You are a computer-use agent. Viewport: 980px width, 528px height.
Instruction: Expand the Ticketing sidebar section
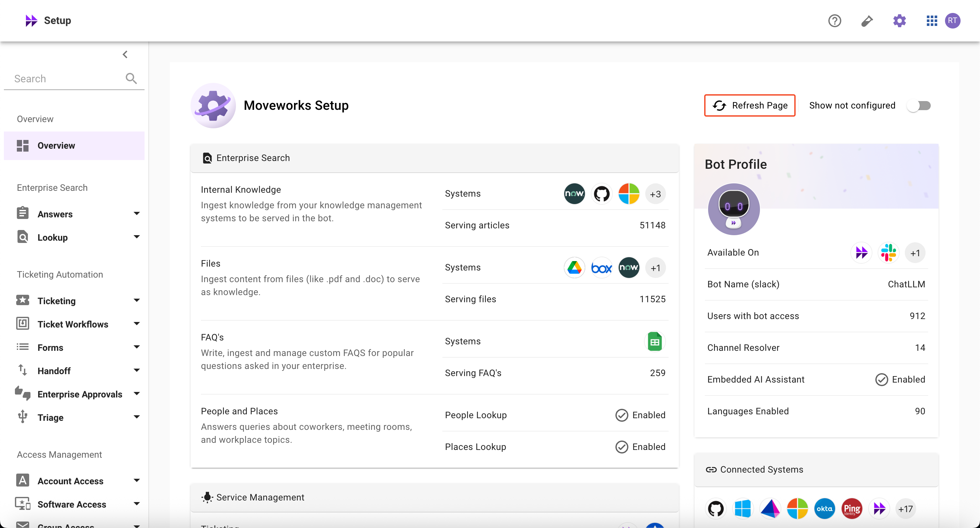(x=136, y=300)
